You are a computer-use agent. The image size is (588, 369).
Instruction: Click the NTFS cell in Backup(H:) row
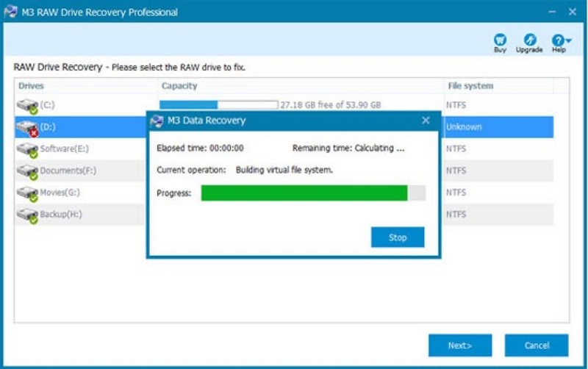[456, 215]
